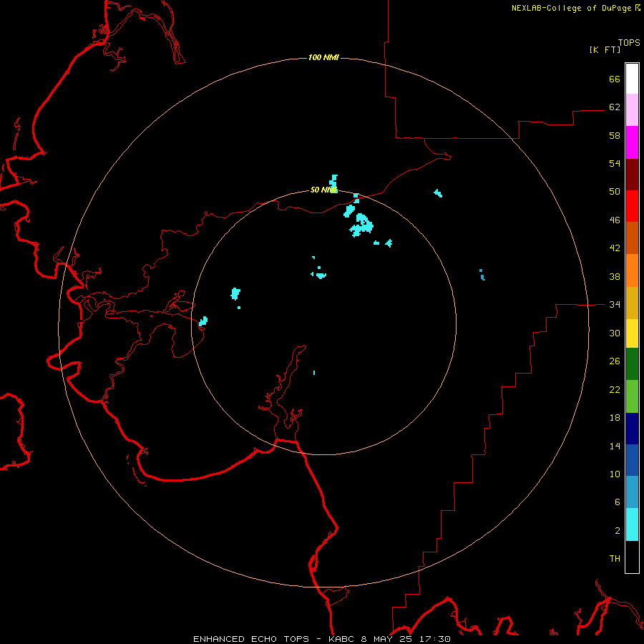Screen dimensions: 644x644
Task: Pick the bright yellow legend color band
Action: click(x=632, y=333)
